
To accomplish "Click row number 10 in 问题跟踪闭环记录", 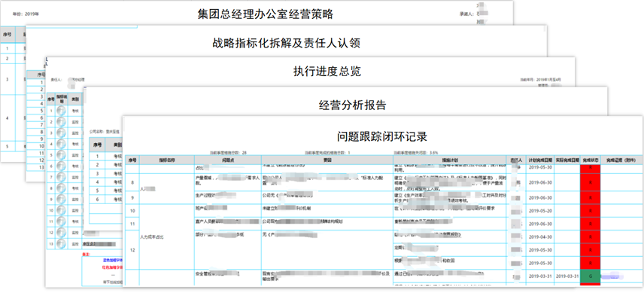I will [x=132, y=210].
